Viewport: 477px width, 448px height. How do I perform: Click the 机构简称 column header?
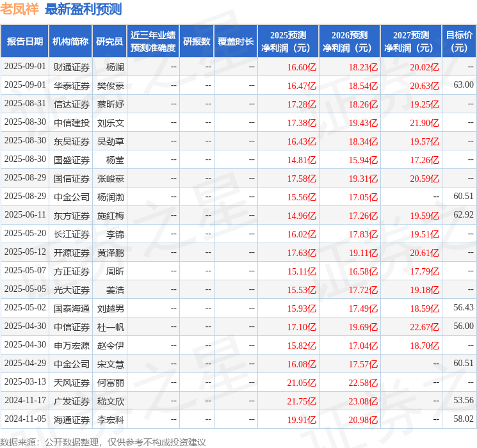(x=70, y=42)
